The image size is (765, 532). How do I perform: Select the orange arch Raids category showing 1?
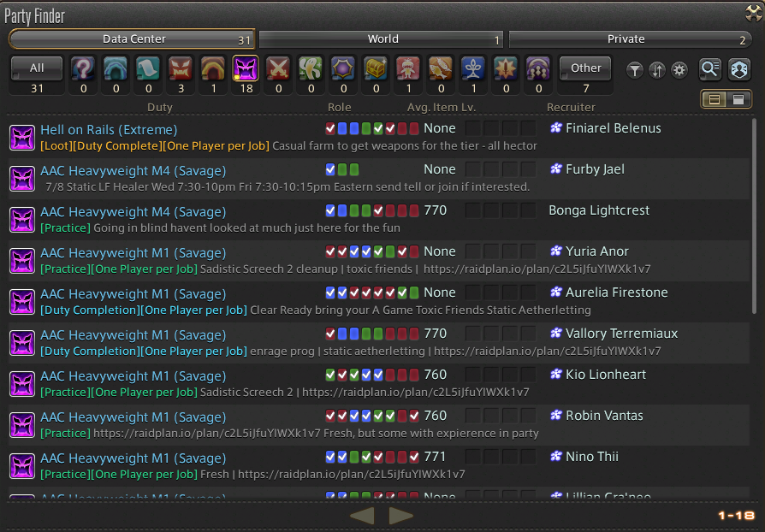pyautogui.click(x=213, y=68)
